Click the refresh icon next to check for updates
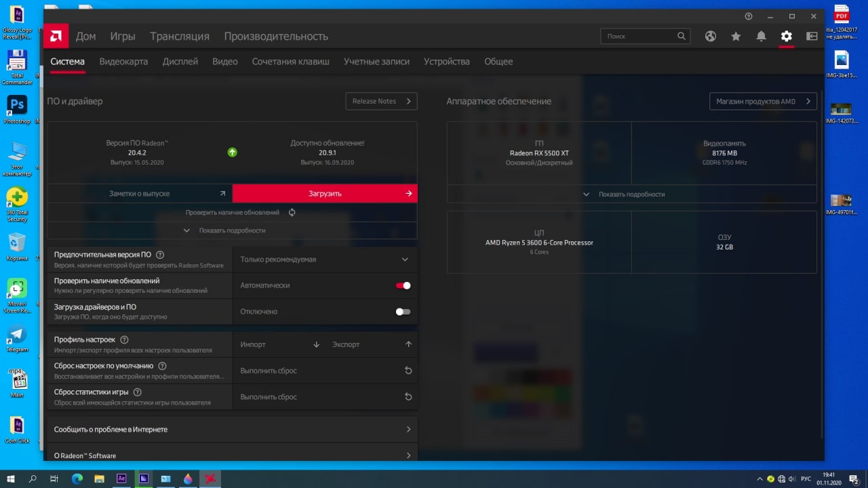Viewport: 868px width, 488px height. (292, 212)
